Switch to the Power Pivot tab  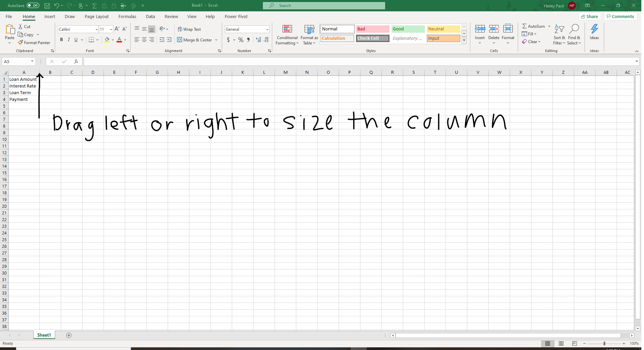pyautogui.click(x=236, y=16)
